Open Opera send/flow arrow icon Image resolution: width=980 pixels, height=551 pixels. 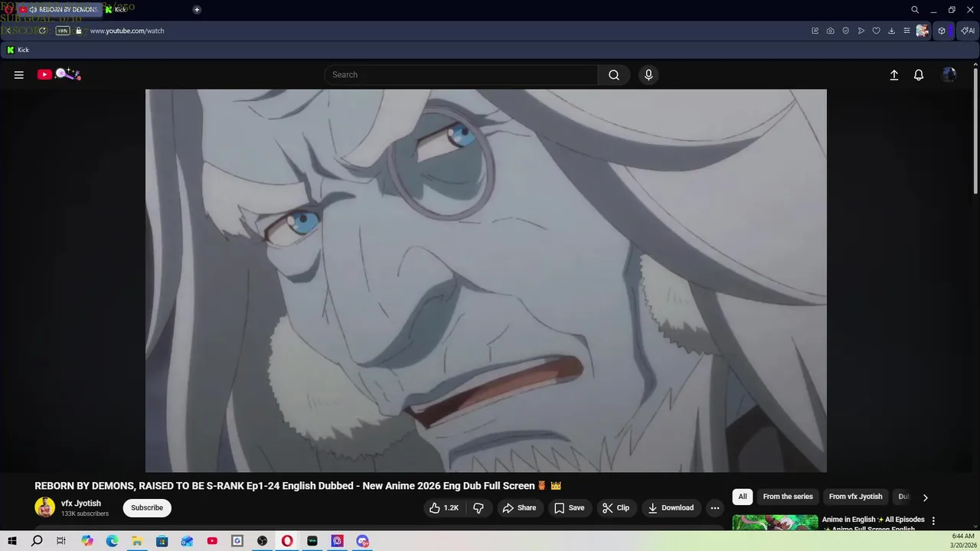tap(861, 31)
